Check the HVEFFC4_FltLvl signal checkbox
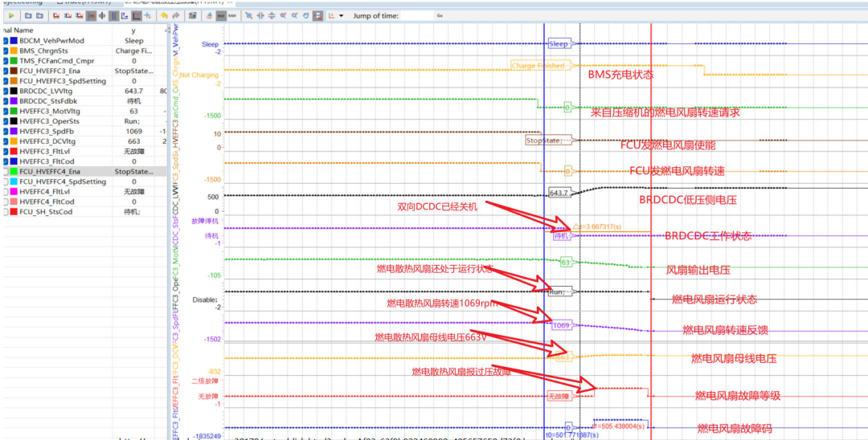This screenshot has height=440, width=868. click(x=6, y=191)
